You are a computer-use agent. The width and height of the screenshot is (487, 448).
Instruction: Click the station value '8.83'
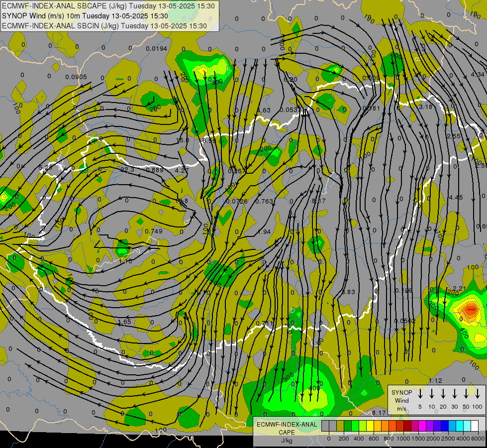pyautogui.click(x=348, y=292)
